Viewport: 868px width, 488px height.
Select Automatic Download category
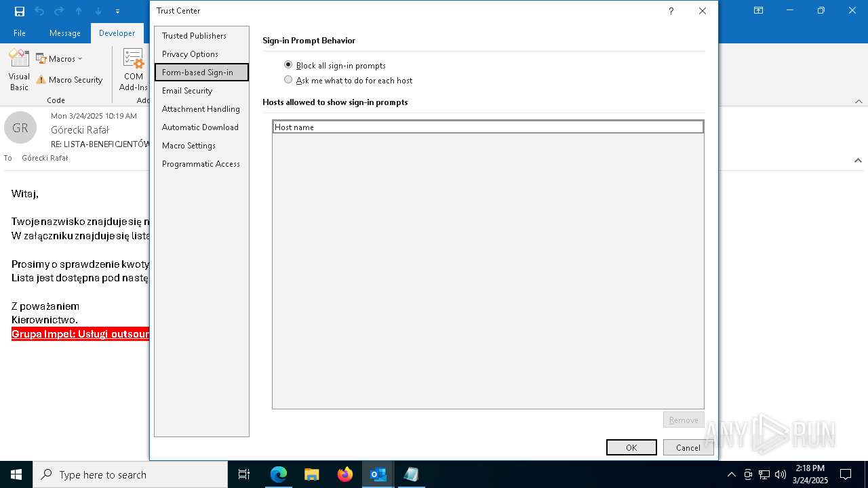click(x=201, y=127)
